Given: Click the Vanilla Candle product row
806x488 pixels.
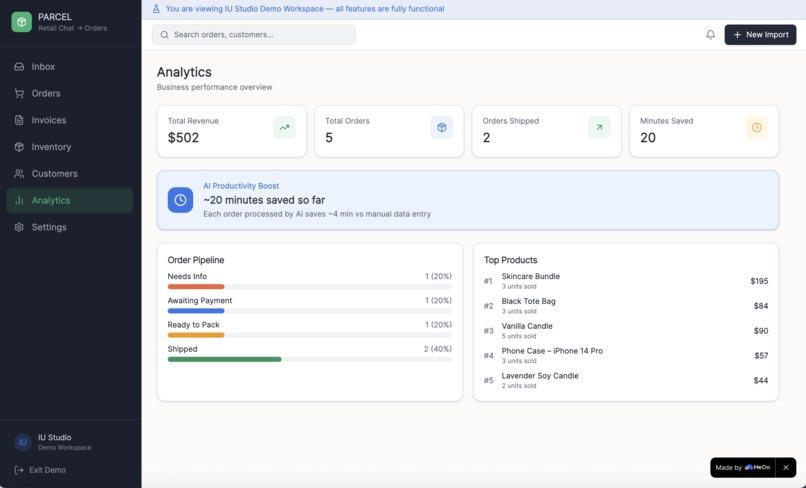Looking at the screenshot, I should pos(626,331).
